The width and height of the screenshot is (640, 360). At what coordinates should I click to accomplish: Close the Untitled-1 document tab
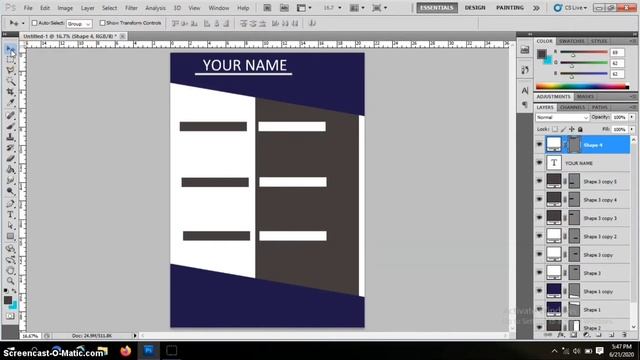click(x=122, y=36)
